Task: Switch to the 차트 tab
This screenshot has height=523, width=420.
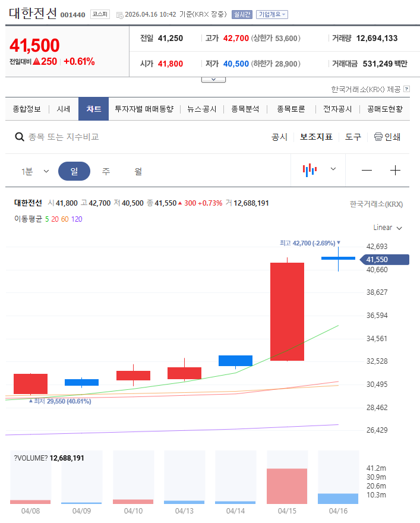Action: 94,109
